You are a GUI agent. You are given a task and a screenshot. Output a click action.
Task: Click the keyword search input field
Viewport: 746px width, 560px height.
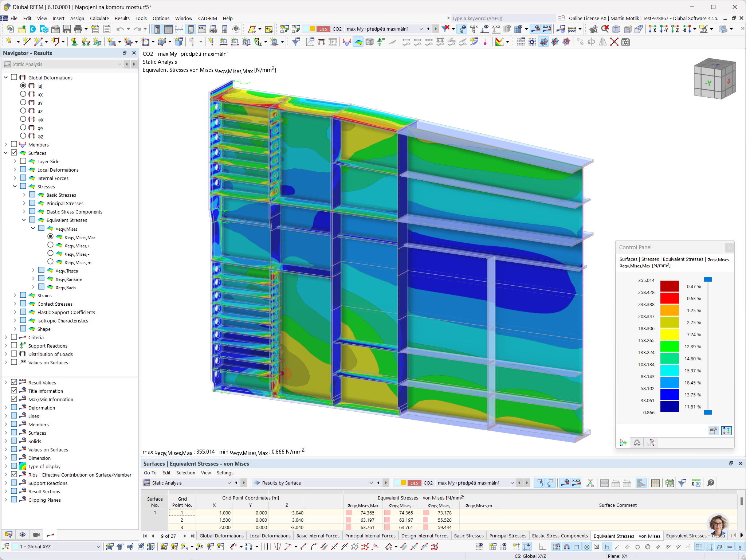click(503, 18)
